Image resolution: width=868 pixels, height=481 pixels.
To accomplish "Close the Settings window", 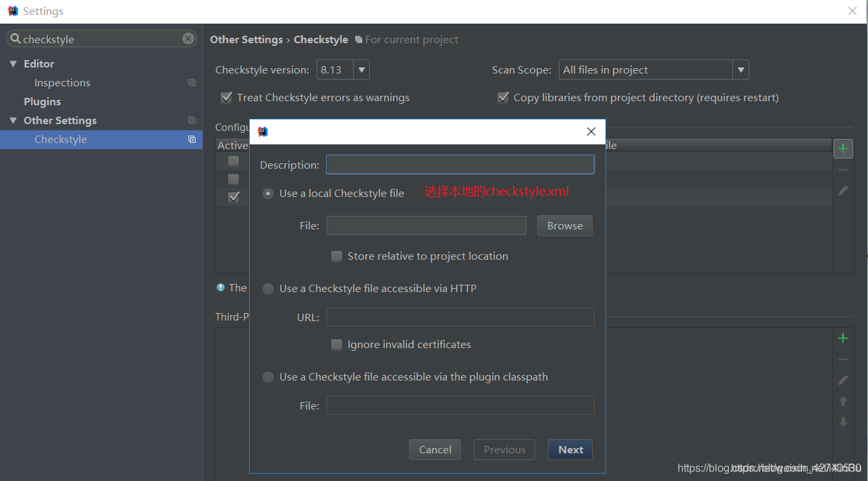I will pyautogui.click(x=852, y=11).
